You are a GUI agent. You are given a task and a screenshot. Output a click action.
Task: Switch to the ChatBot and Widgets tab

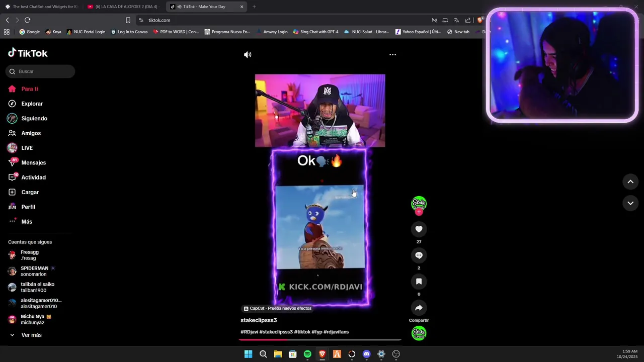41,7
